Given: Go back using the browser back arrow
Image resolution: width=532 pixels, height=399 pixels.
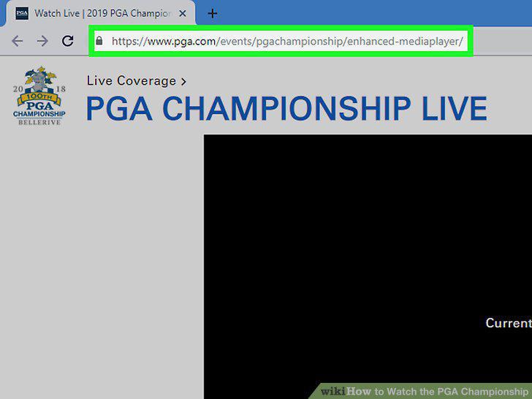Looking at the screenshot, I should point(17,41).
